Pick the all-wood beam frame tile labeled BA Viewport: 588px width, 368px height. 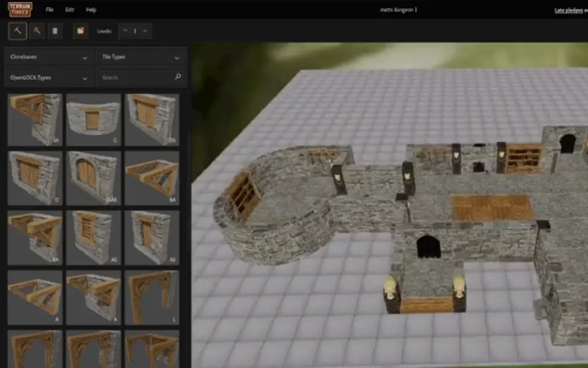[x=152, y=178]
